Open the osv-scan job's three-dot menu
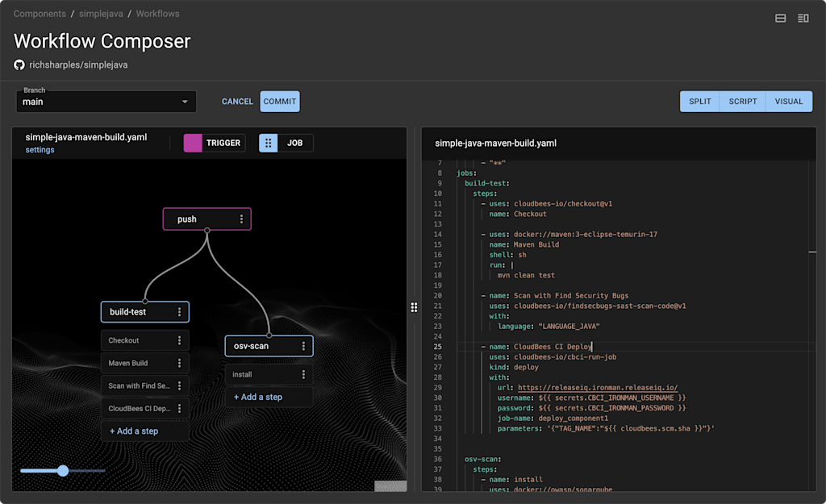Image resolution: width=826 pixels, height=504 pixels. (x=303, y=346)
